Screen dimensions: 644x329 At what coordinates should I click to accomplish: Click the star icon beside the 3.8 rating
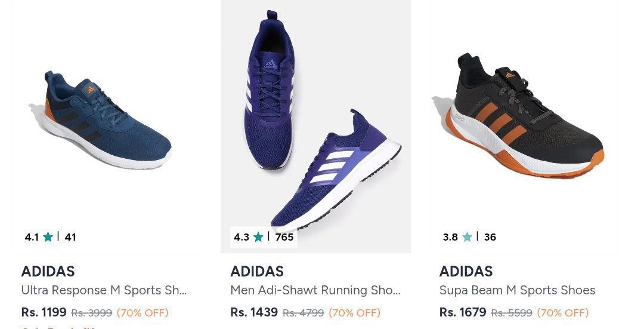467,237
